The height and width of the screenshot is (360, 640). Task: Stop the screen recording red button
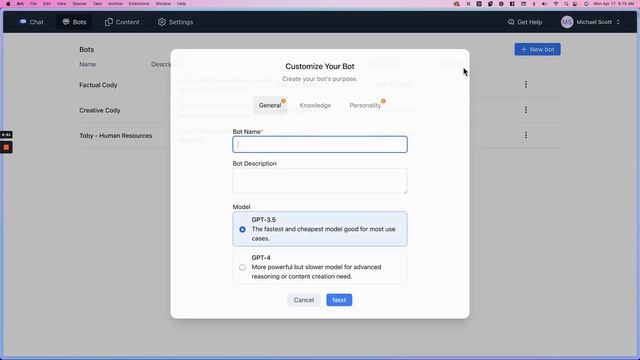tap(6, 147)
